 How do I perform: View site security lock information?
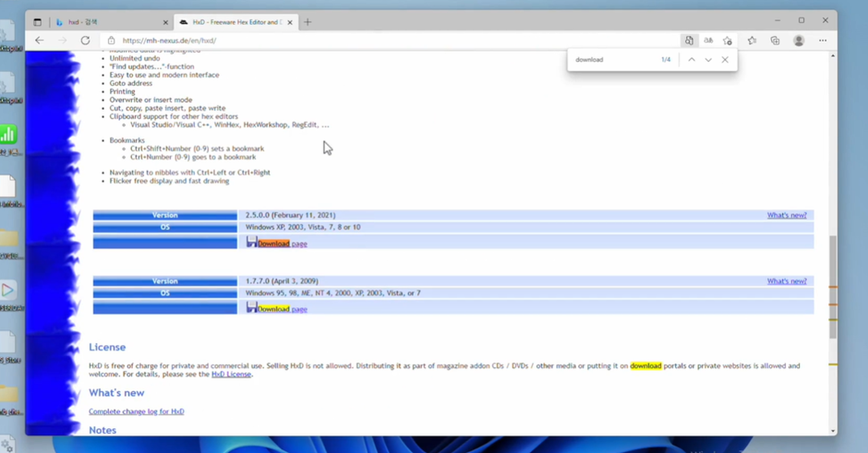click(111, 41)
